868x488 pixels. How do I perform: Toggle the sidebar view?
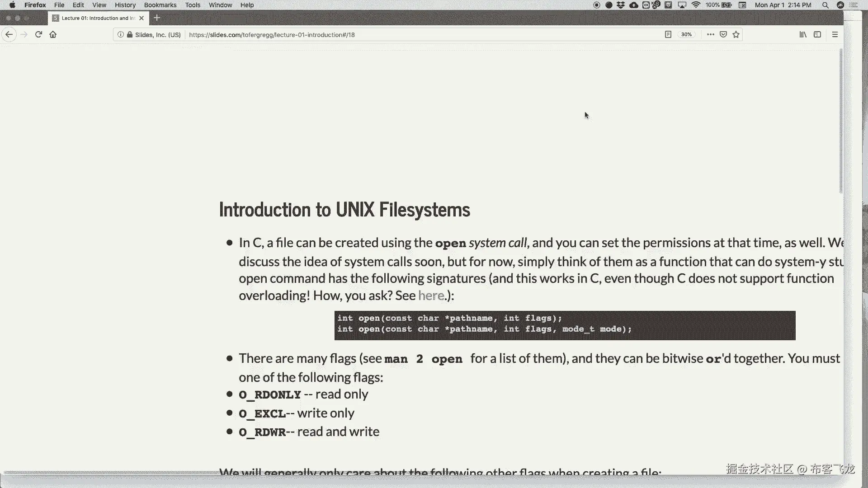817,34
